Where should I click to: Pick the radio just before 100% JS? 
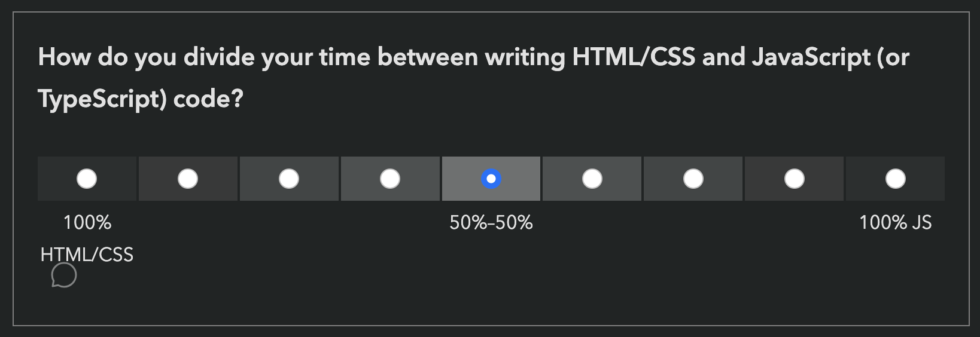click(x=795, y=179)
